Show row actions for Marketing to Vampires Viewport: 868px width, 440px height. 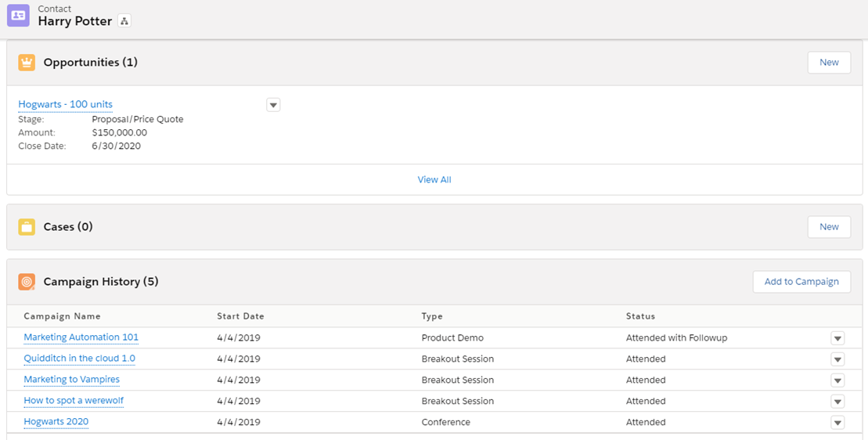click(837, 380)
